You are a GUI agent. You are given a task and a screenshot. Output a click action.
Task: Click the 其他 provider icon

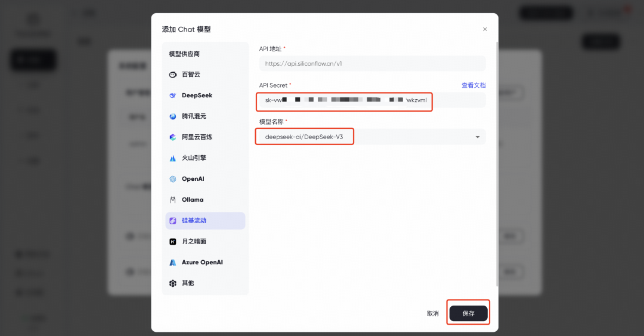point(173,283)
